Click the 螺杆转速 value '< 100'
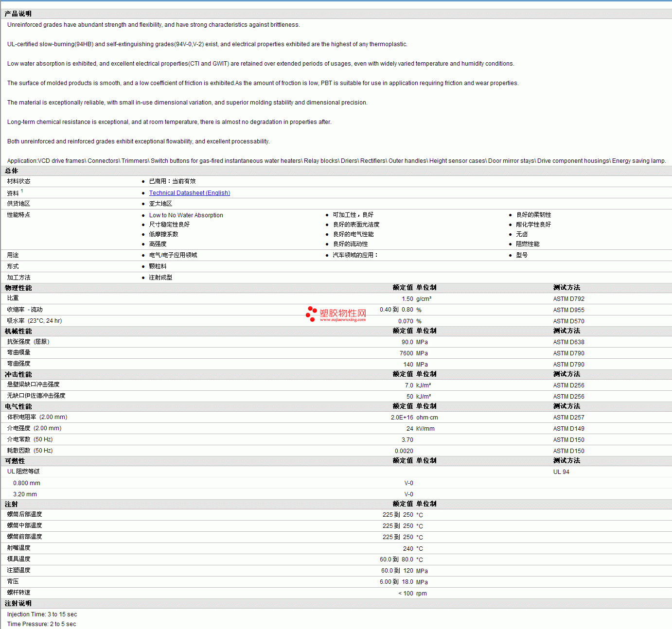The width and height of the screenshot is (672, 629). point(406,594)
